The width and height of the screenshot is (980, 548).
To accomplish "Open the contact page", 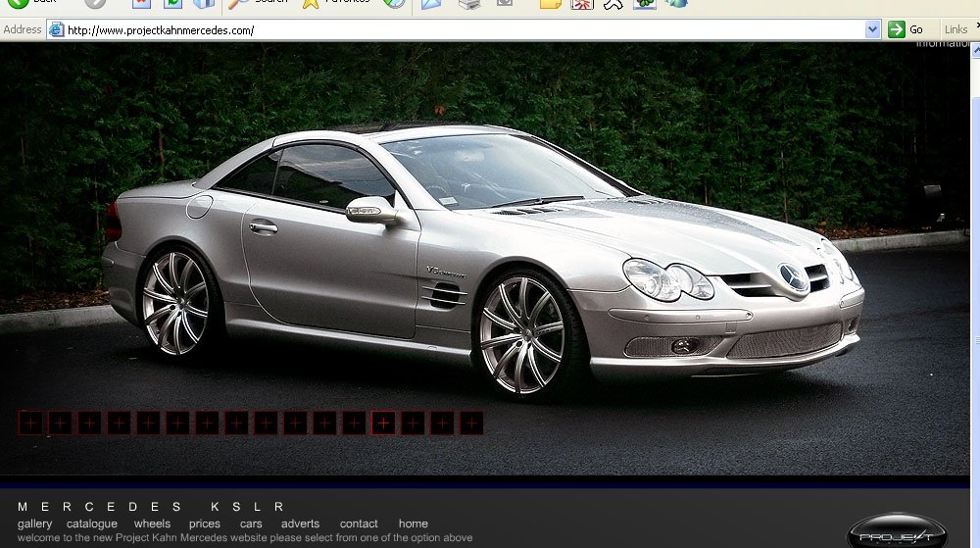I will 359,523.
